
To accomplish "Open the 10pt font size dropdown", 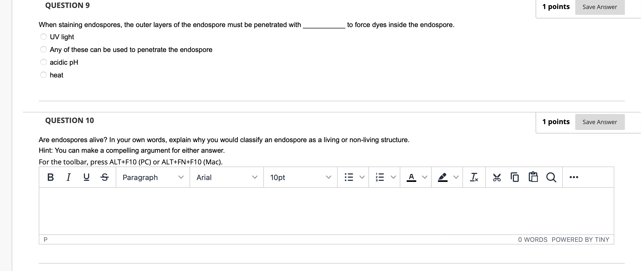I will (x=300, y=177).
